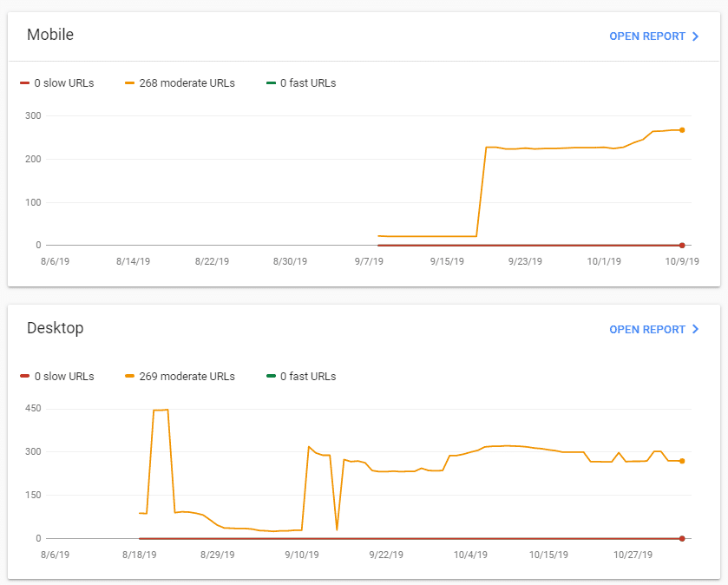728x585 pixels.
Task: Click the 10/4/19 date on Desktop chart axis
Action: 469,555
